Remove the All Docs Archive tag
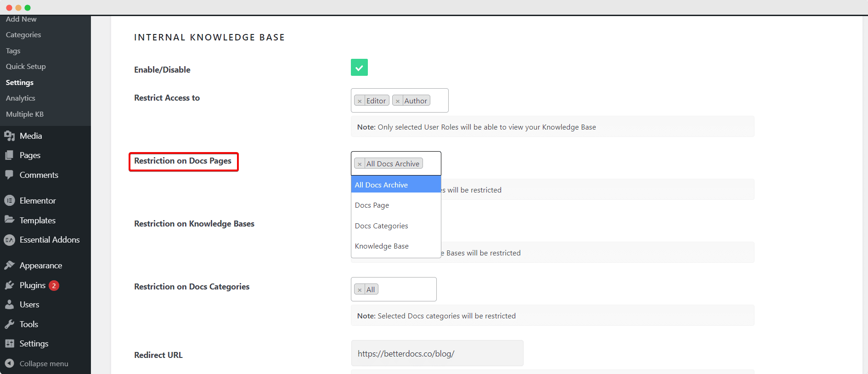Screen dimensions: 868x374 point(360,164)
